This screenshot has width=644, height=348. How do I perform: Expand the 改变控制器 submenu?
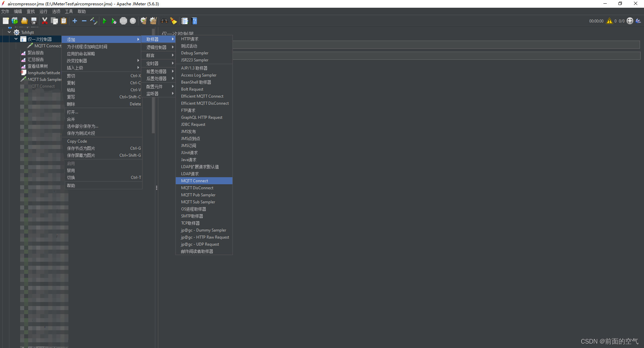pyautogui.click(x=102, y=61)
